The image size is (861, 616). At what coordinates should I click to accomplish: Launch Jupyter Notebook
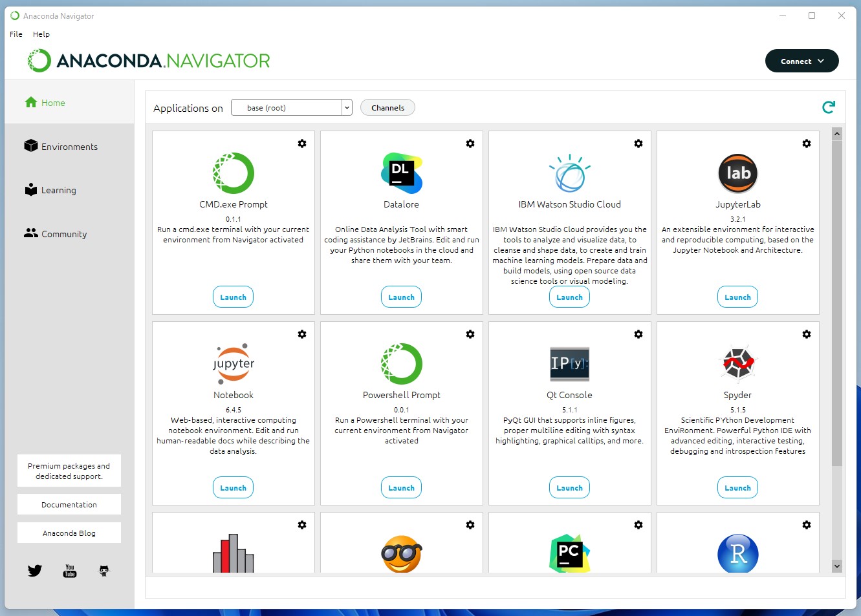(234, 488)
